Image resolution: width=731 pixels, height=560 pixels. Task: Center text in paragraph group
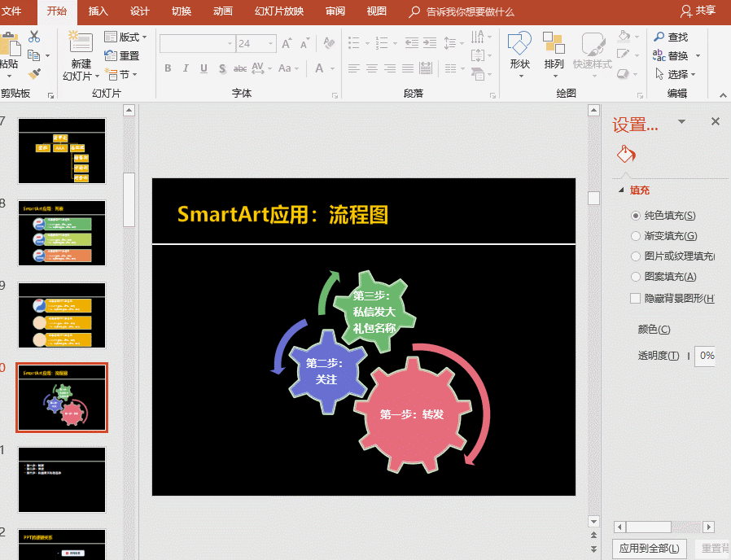pos(372,69)
